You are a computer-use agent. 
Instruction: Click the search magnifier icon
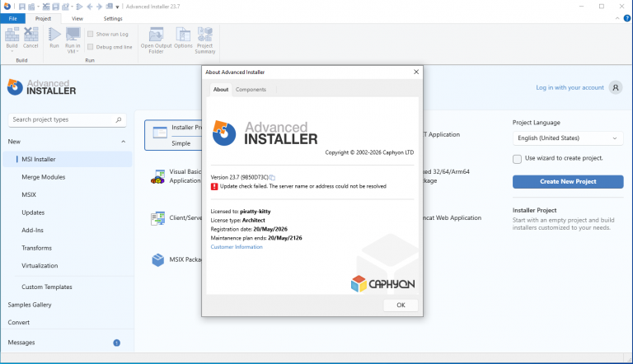pos(119,120)
